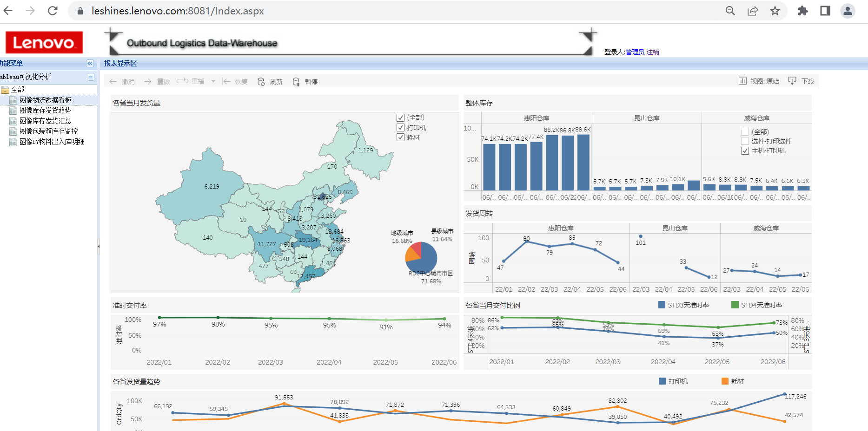Image resolution: width=868 pixels, height=431 pixels.
Task: Open the view (视图: 原始) icon
Action: click(x=742, y=81)
